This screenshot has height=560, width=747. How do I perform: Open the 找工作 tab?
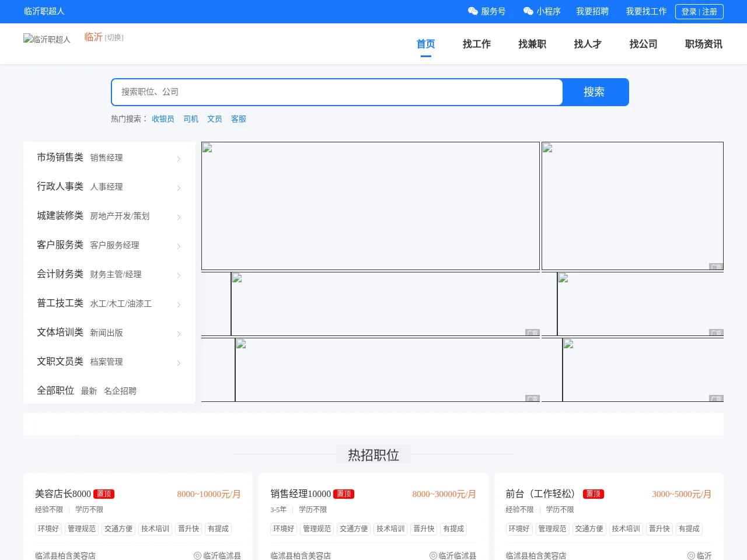477,44
